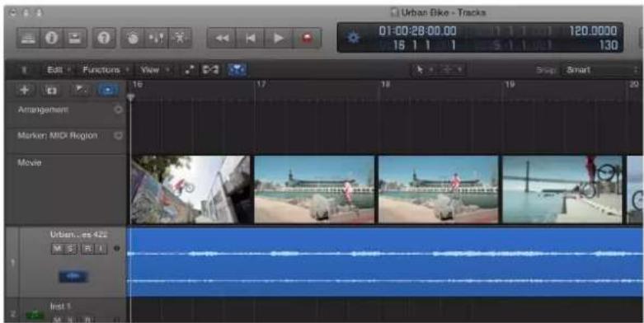Screen dimensions: 644x323
Task: Click bar 18 on the ruler
Action: 385,84
